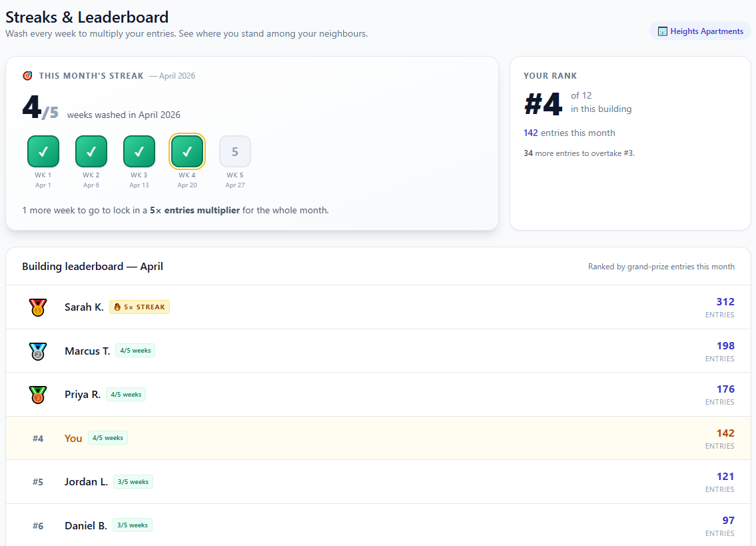The height and width of the screenshot is (546, 756).
Task: Click Sarah K.'s 312 entries count
Action: (725, 302)
